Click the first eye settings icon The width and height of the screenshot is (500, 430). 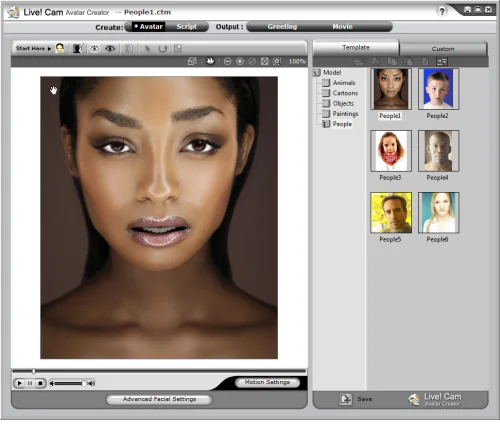click(x=95, y=48)
